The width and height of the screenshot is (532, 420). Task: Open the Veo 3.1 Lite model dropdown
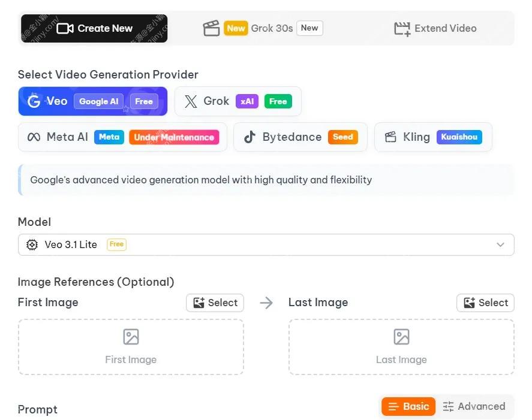[266, 244]
